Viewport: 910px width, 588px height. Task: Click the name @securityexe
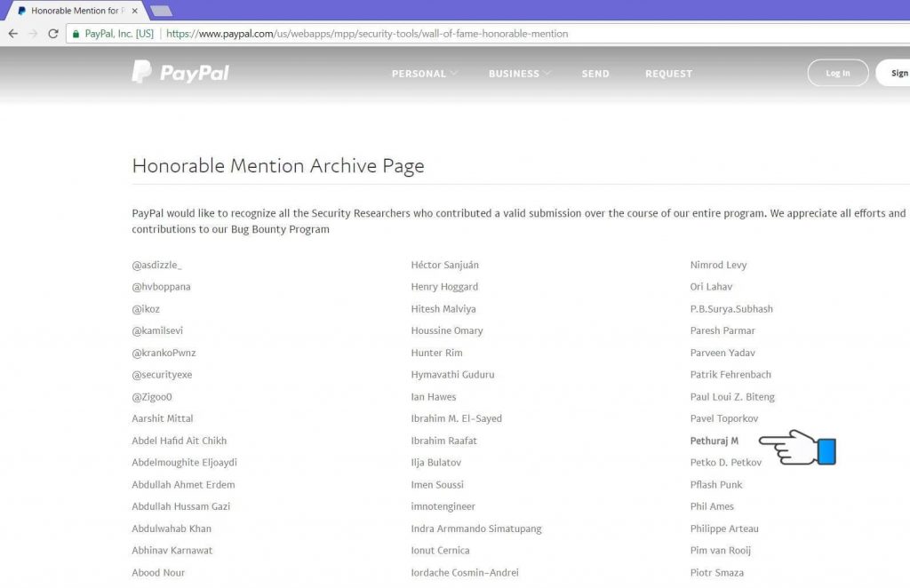(162, 375)
